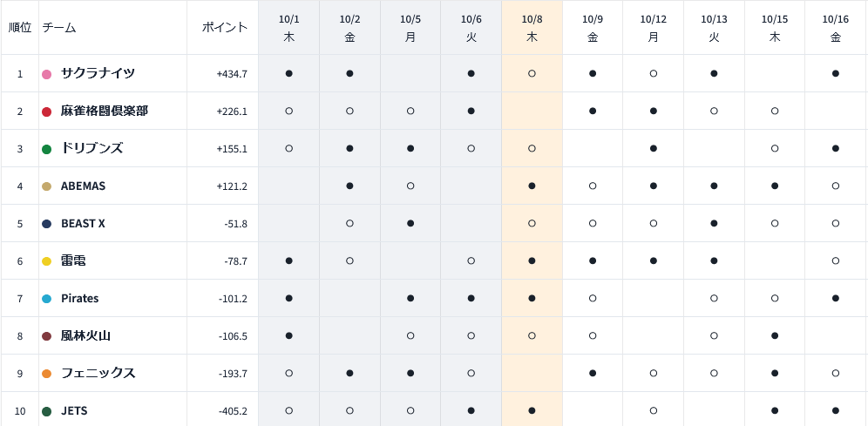Click JETS hollow marker on 10/12
The width and height of the screenshot is (868, 426).
[654, 410]
